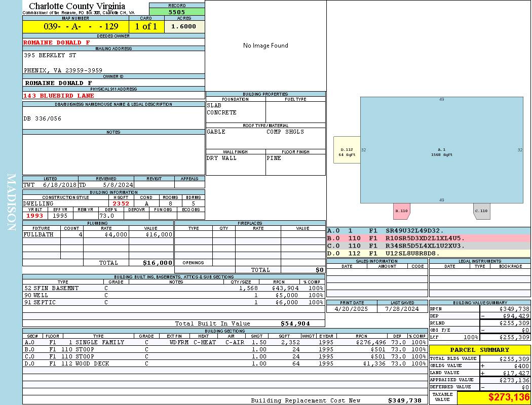This screenshot has width=532, height=405.
Task: Click Total Built In Value $54,904
Action: (x=295, y=323)
